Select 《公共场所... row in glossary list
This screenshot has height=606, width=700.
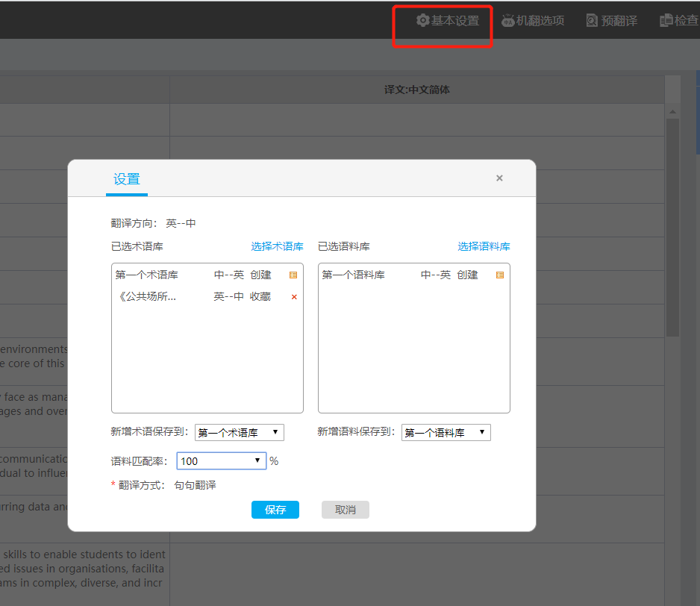207,297
